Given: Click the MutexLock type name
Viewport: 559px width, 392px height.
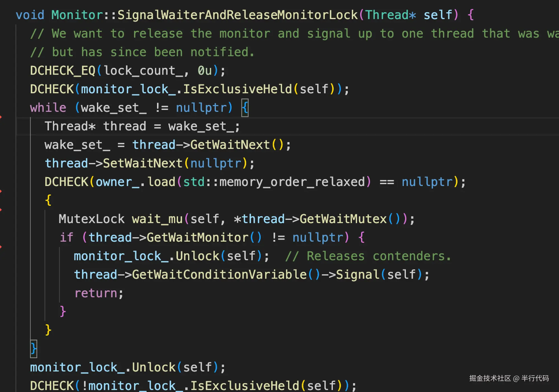Looking at the screenshot, I should click(91, 219).
